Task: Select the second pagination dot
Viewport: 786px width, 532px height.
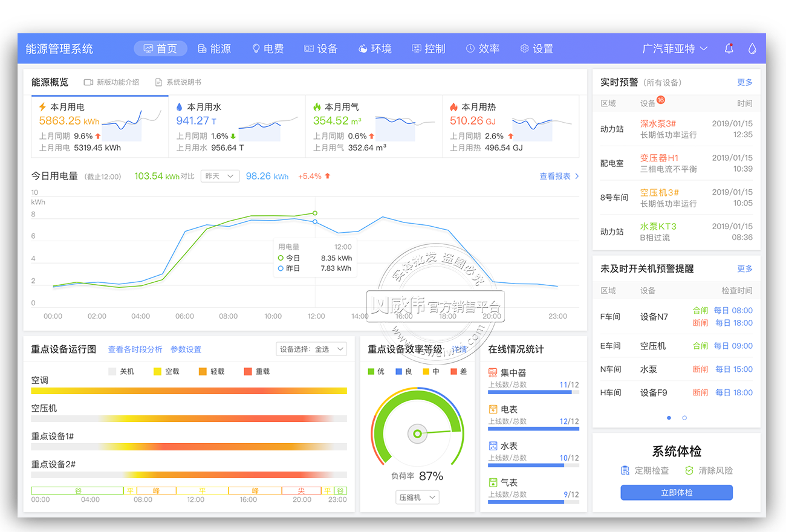Action: (x=684, y=418)
